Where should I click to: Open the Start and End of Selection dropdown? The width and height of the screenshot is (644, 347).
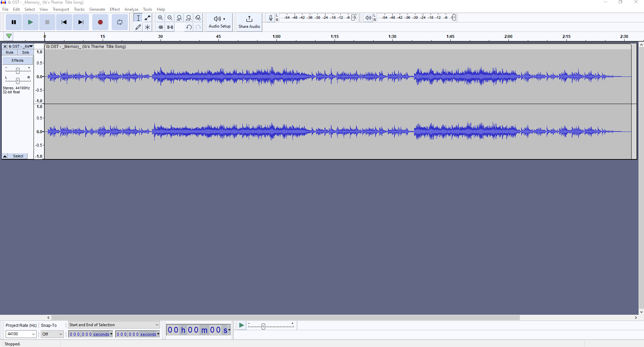tap(114, 325)
